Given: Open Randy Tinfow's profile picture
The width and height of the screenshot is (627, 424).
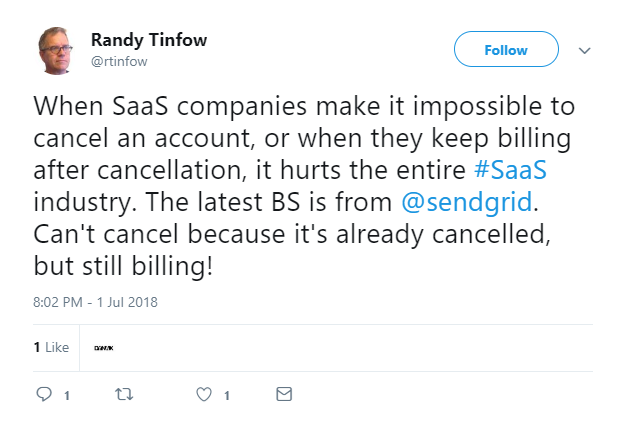Looking at the screenshot, I should pos(58,49).
